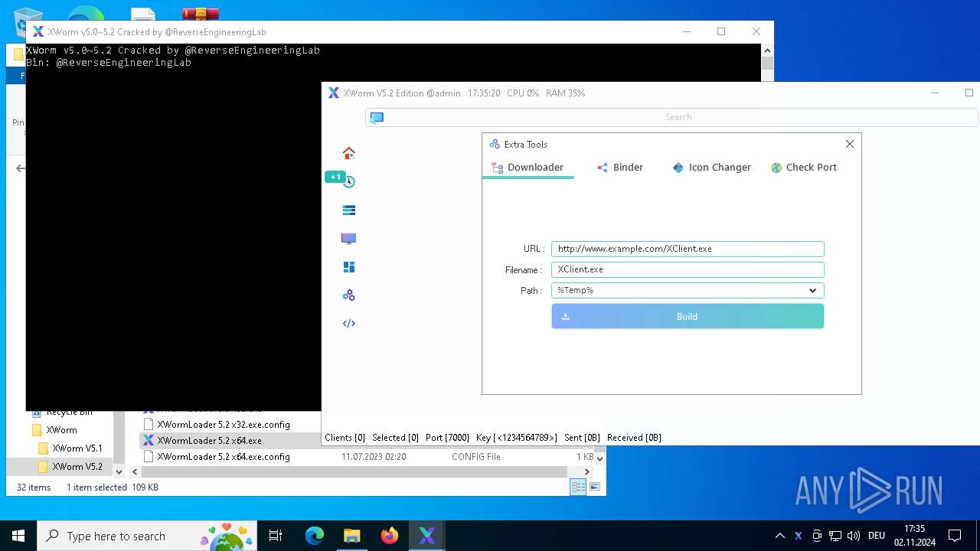Open the notification center icon

coord(955,536)
